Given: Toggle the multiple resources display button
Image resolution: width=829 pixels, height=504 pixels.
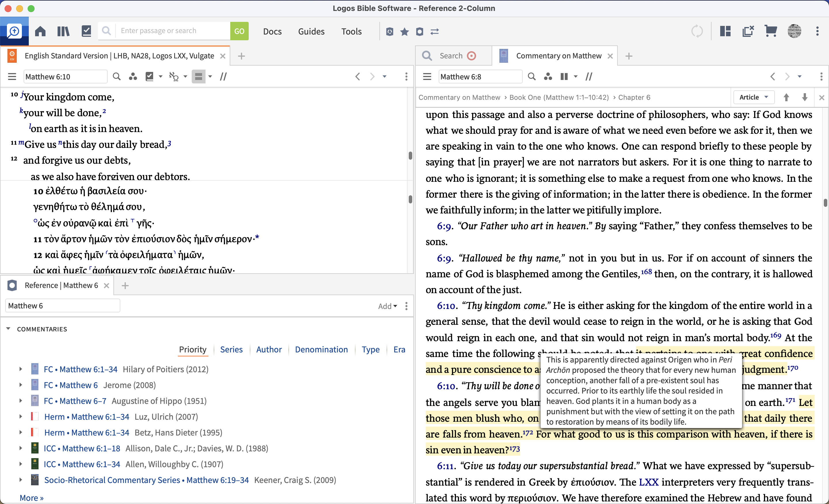Looking at the screenshot, I should tap(199, 77).
